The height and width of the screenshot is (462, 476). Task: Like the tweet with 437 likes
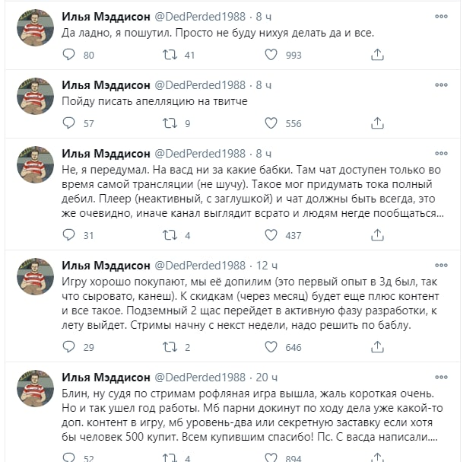coord(271,235)
